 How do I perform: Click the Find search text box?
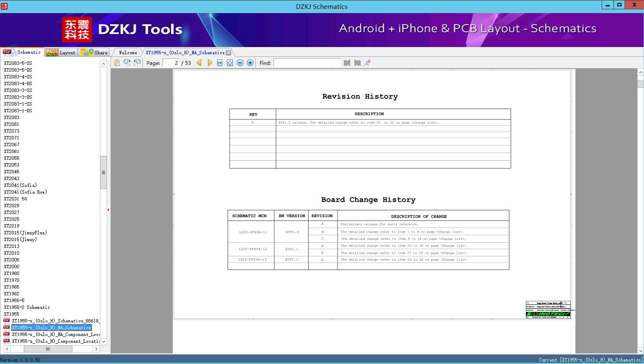point(307,63)
